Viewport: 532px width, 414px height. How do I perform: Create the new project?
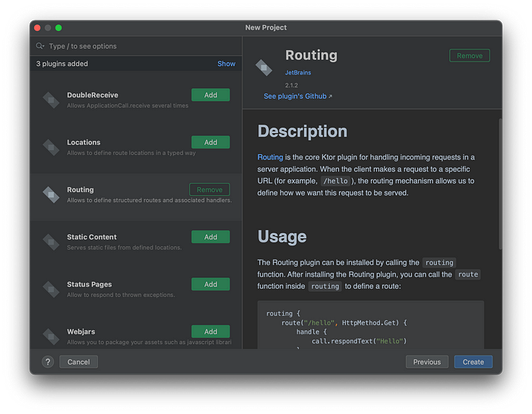(473, 362)
